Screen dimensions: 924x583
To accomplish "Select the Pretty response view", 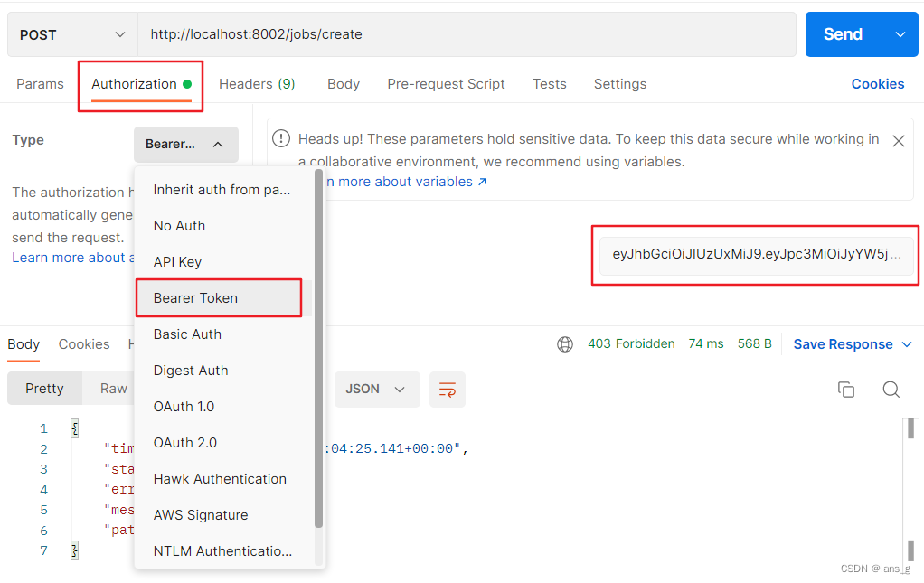I will tap(44, 389).
